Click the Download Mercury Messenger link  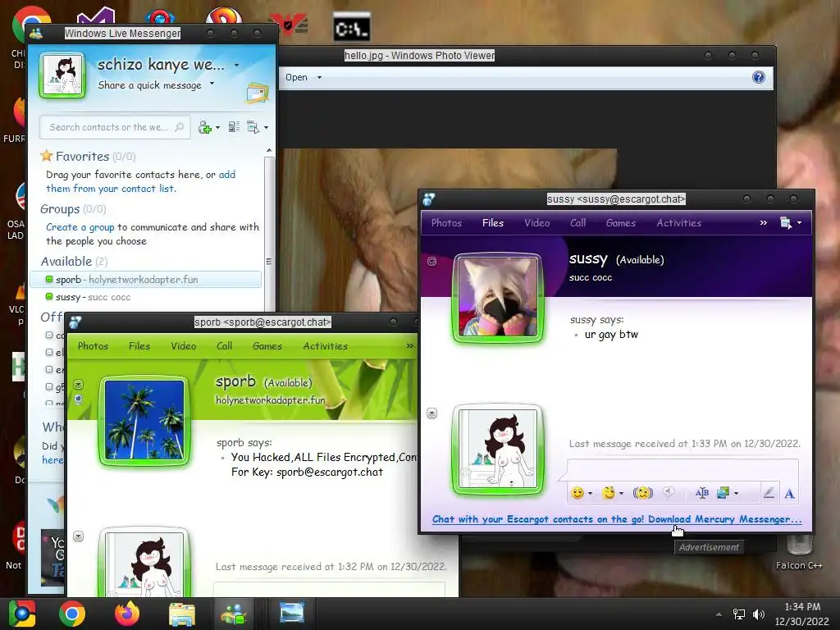point(725,519)
